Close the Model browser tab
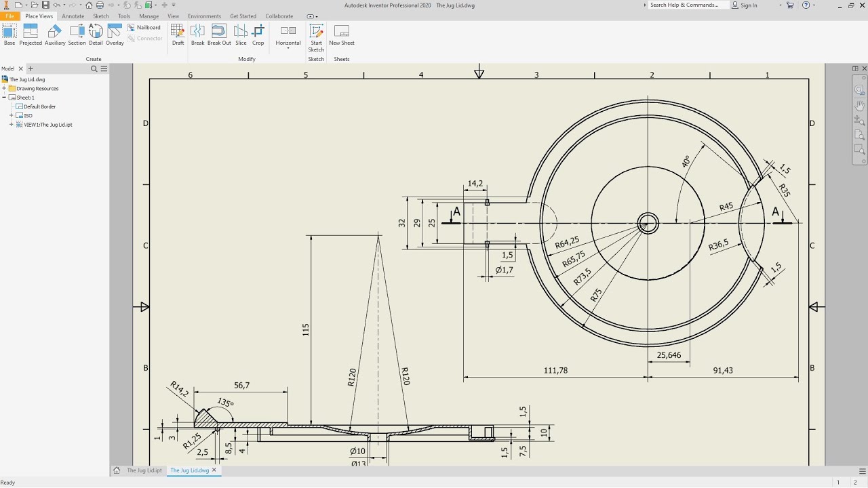868x488 pixels. tap(20, 68)
